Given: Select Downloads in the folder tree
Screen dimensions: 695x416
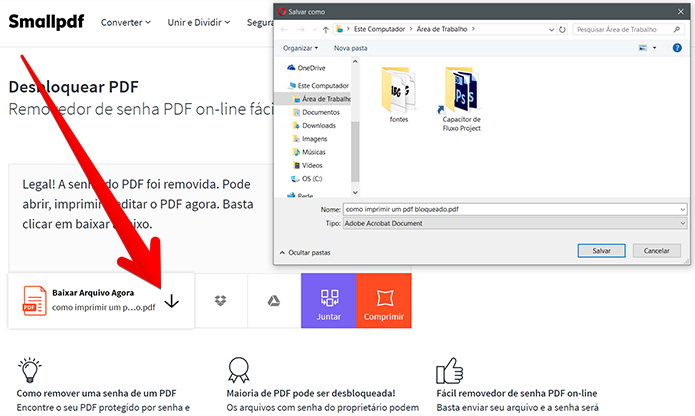Looking at the screenshot, I should tap(314, 125).
